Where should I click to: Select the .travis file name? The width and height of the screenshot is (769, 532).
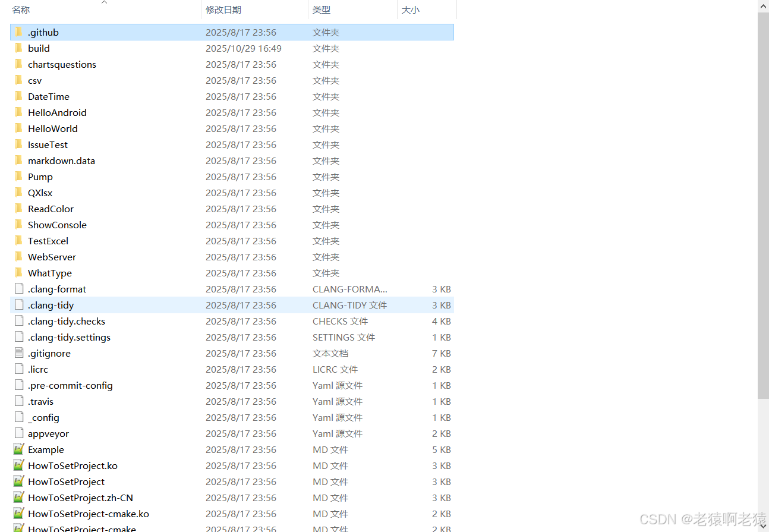coord(40,401)
